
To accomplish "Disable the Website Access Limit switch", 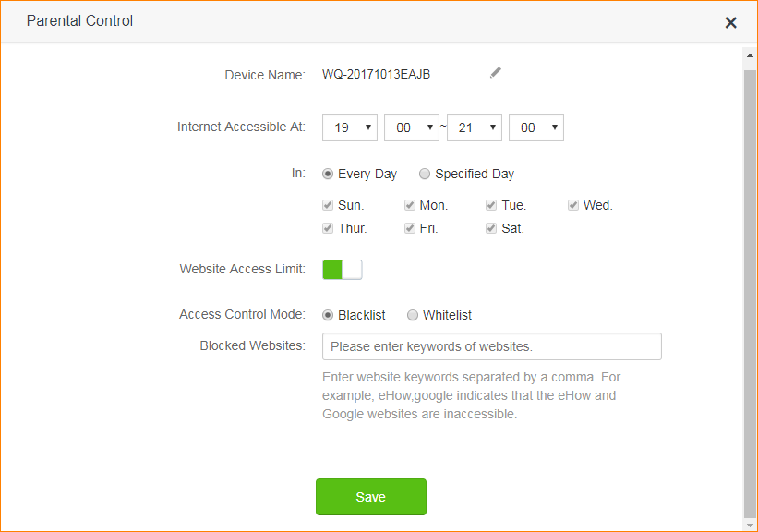I will 343,270.
